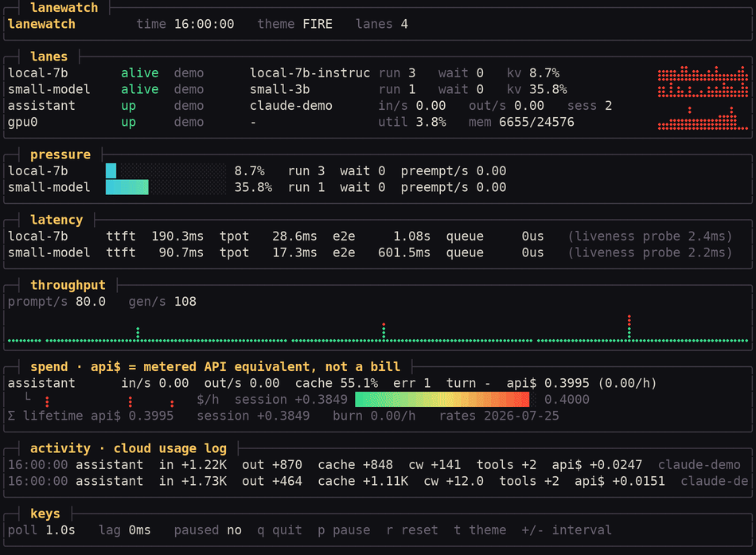The image size is (756, 555).
Task: Click tree branch marker under assistant
Action: pyautogui.click(x=28, y=397)
